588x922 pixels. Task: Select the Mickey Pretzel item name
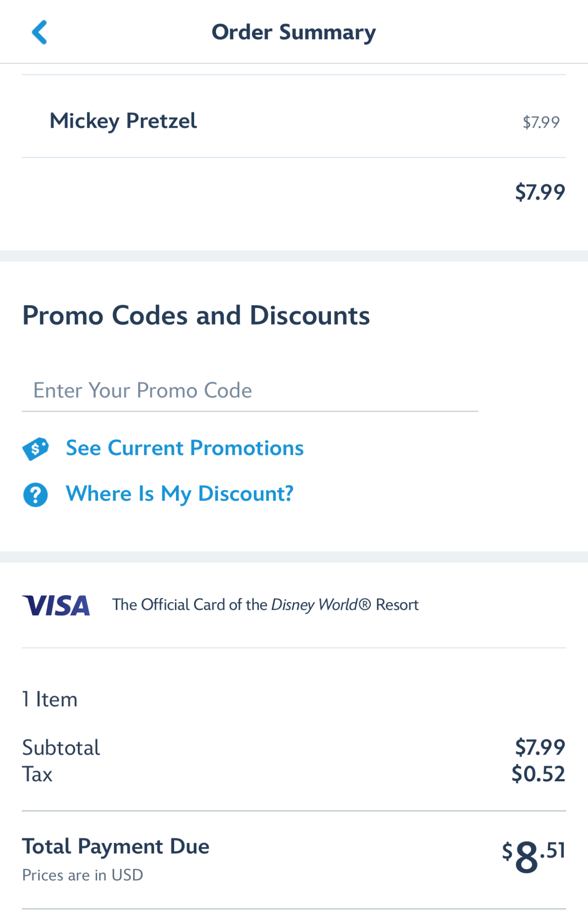coord(123,121)
